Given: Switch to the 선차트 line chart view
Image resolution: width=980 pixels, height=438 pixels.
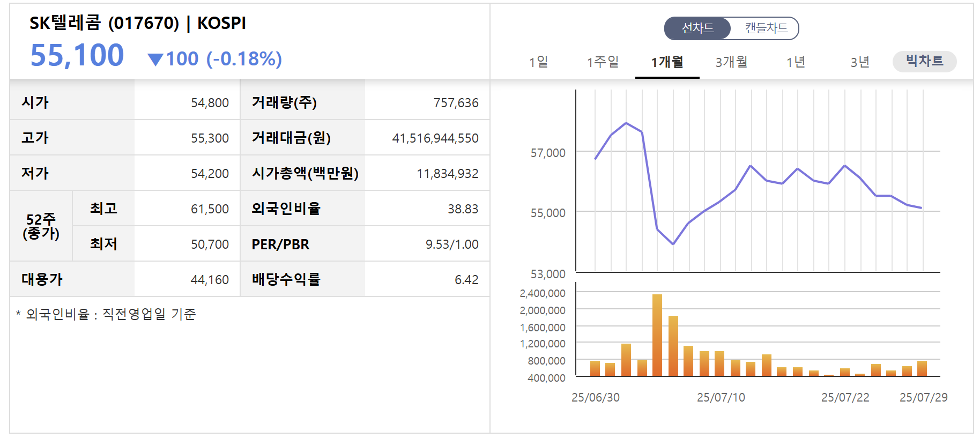Looking at the screenshot, I should pos(697,28).
